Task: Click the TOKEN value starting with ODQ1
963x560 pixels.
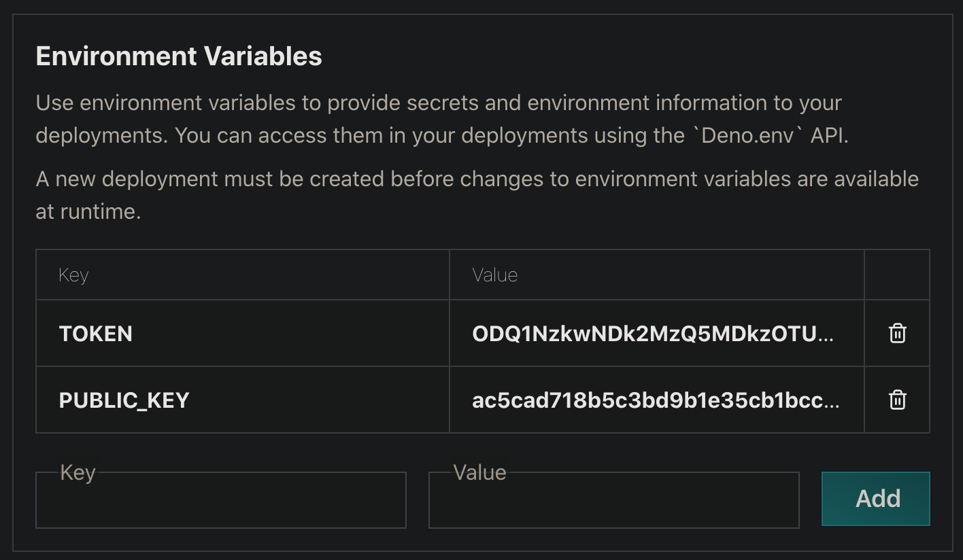Action: [652, 334]
